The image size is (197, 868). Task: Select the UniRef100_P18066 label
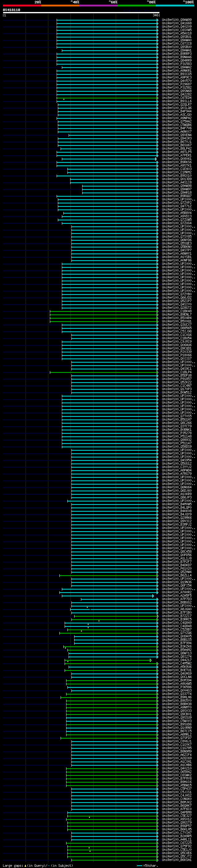coord(176,355)
